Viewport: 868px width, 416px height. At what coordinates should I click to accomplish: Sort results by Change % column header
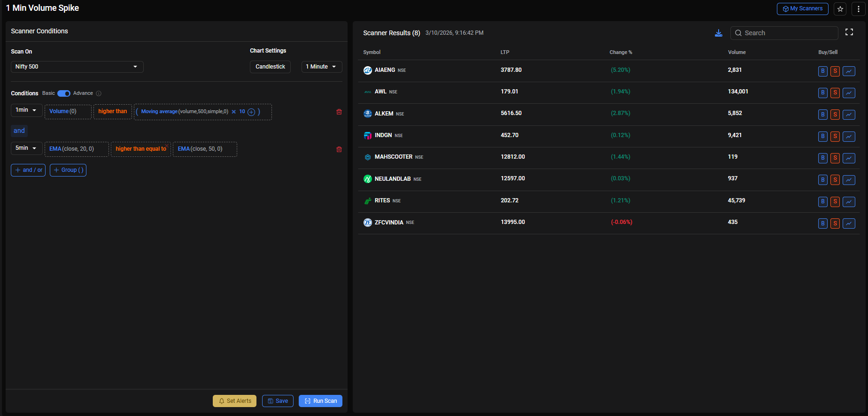click(x=620, y=52)
